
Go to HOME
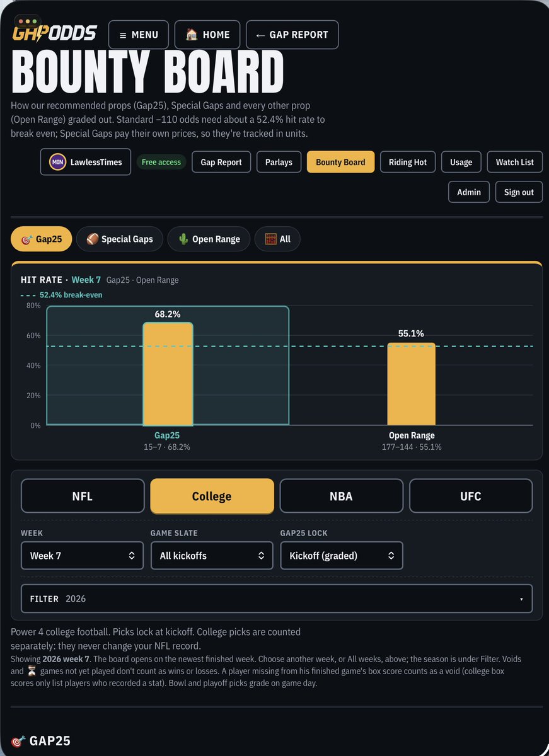point(207,35)
